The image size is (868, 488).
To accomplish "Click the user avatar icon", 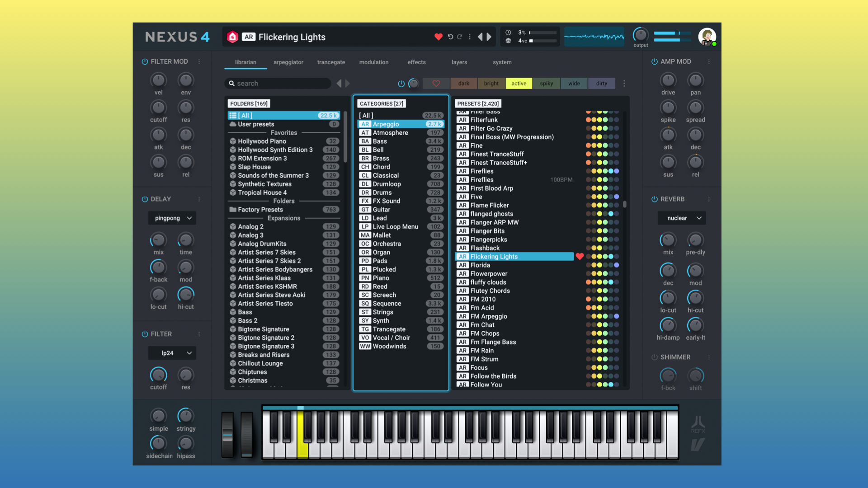I will 707,37.
